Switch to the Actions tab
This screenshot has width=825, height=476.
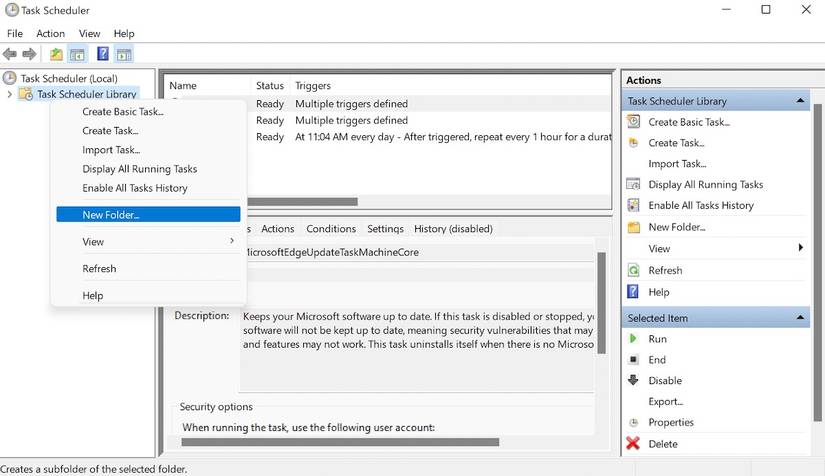tap(278, 229)
